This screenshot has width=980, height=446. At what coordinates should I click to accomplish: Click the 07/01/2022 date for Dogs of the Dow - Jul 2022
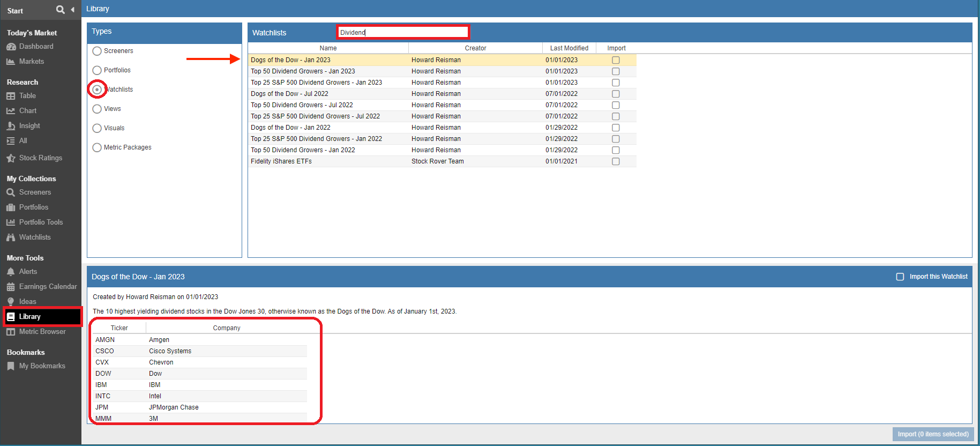[x=562, y=94]
